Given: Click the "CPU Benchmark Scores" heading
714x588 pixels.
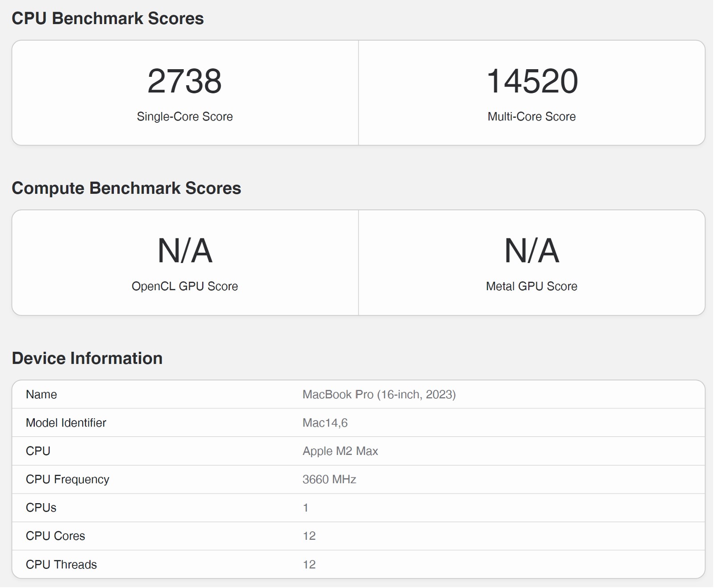Looking at the screenshot, I should click(108, 18).
